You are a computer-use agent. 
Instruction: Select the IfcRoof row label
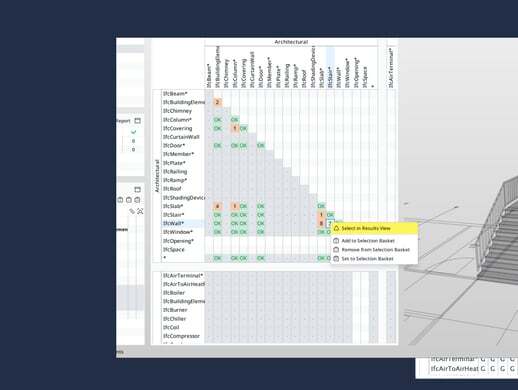coord(172,189)
